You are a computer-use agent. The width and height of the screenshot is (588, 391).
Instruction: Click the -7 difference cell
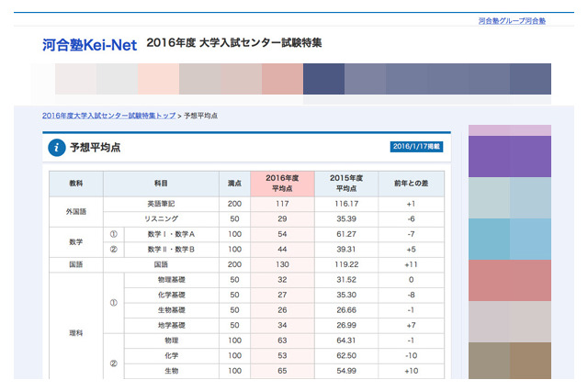[x=411, y=234]
